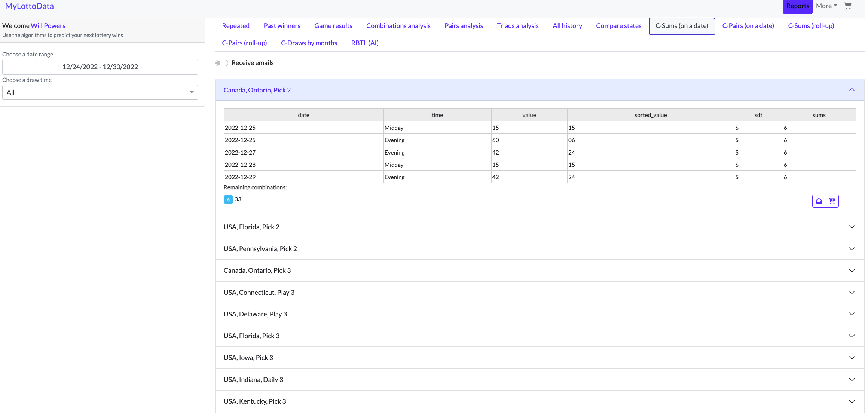Switch to the Past winners tab
This screenshot has height=413, width=868.
coord(282,26)
